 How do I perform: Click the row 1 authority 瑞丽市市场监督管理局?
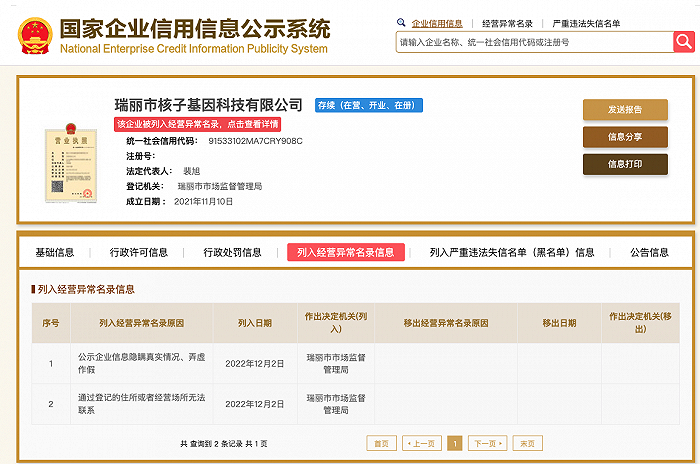336,364
